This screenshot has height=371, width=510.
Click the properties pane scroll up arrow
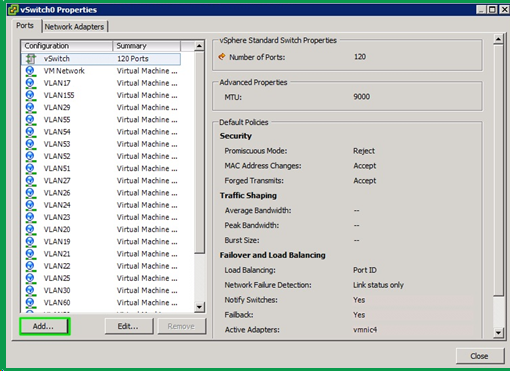point(498,39)
